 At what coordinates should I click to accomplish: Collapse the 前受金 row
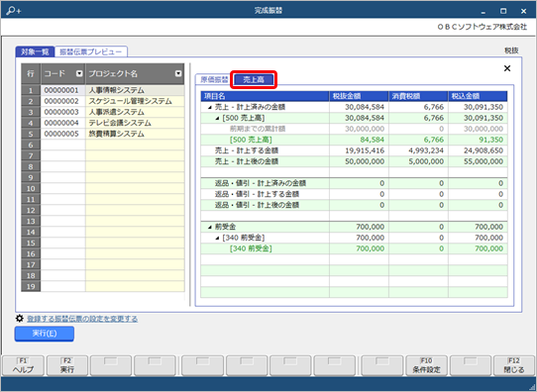click(x=210, y=227)
